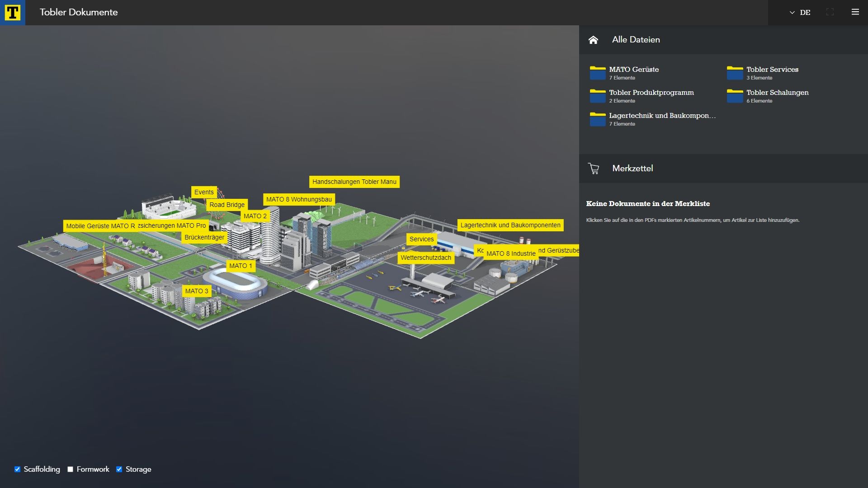Click the home icon beside Alle Dateien

(593, 40)
